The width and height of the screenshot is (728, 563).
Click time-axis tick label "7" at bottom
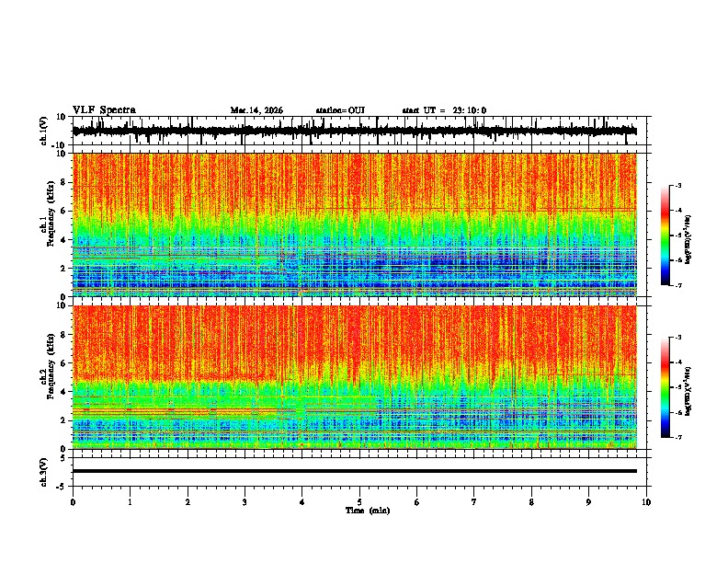click(474, 502)
